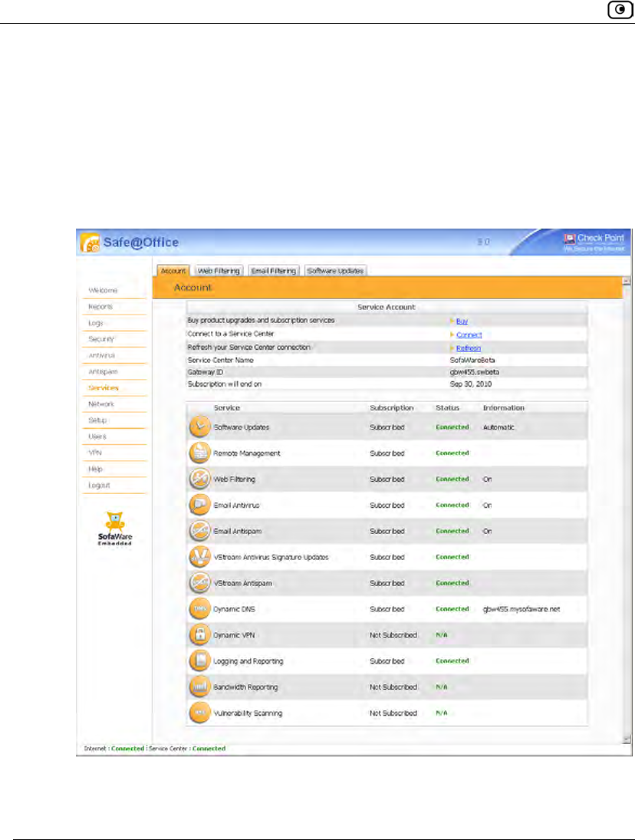
Task: Click the VStream Antivirus Signature Updates icon
Action: pyautogui.click(x=199, y=557)
